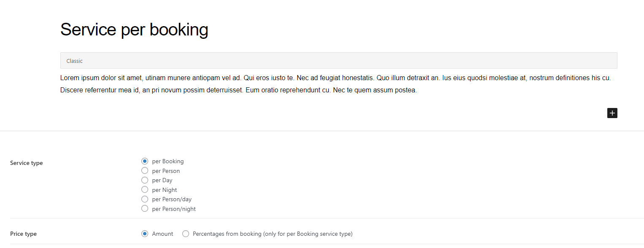Viewport: 644px width, 248px height.
Task: Click the 'Service type' field label
Action: pyautogui.click(x=26, y=163)
